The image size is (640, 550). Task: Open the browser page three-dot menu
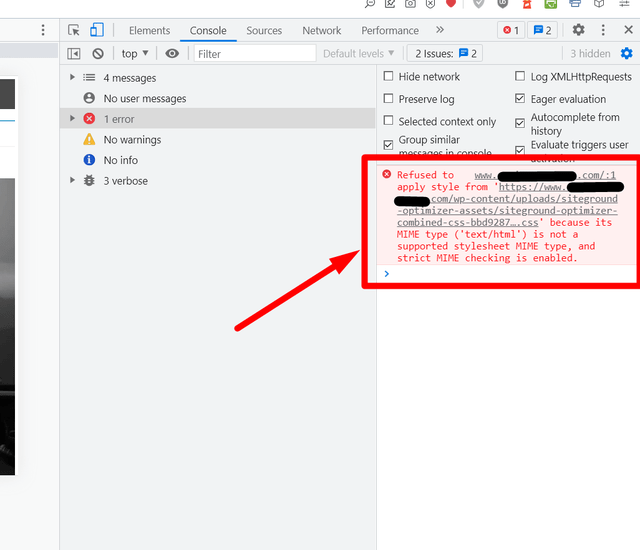point(43,30)
